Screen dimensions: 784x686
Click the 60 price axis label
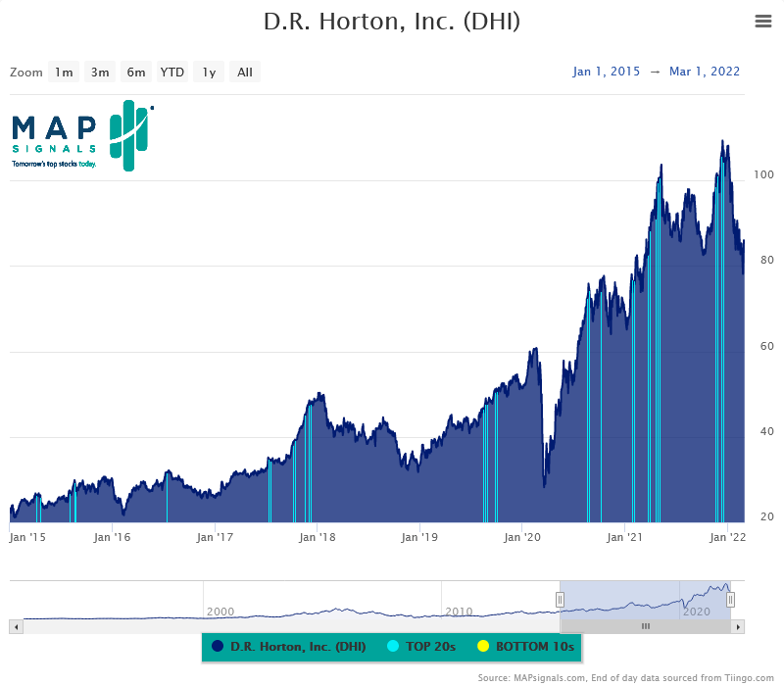tap(767, 346)
